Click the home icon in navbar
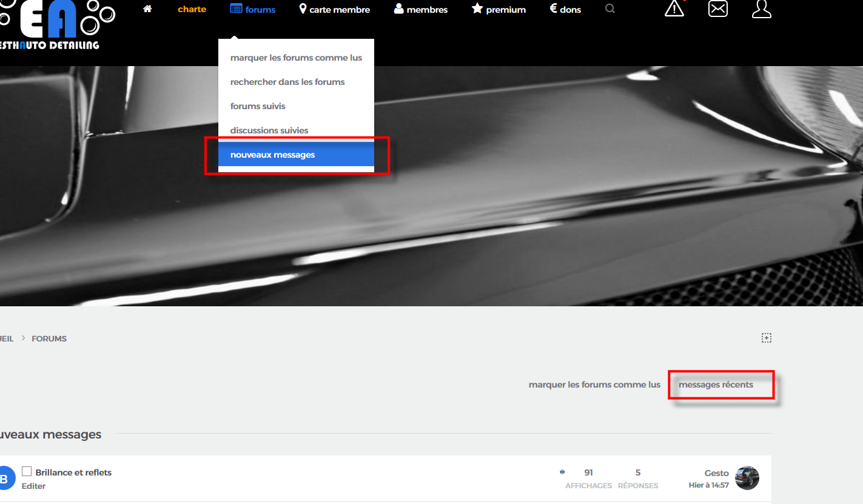863x504 pixels. 147,9
